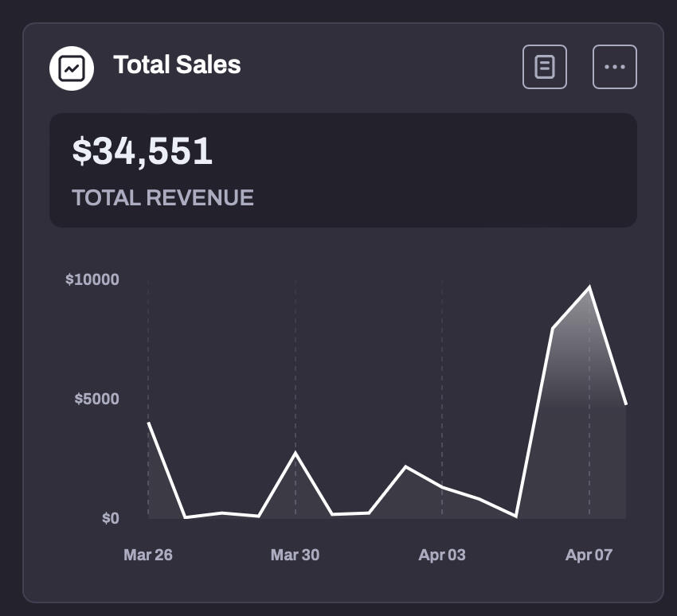The width and height of the screenshot is (677, 616).
Task: Click the line's final rightmost data point
Action: pyautogui.click(x=626, y=404)
